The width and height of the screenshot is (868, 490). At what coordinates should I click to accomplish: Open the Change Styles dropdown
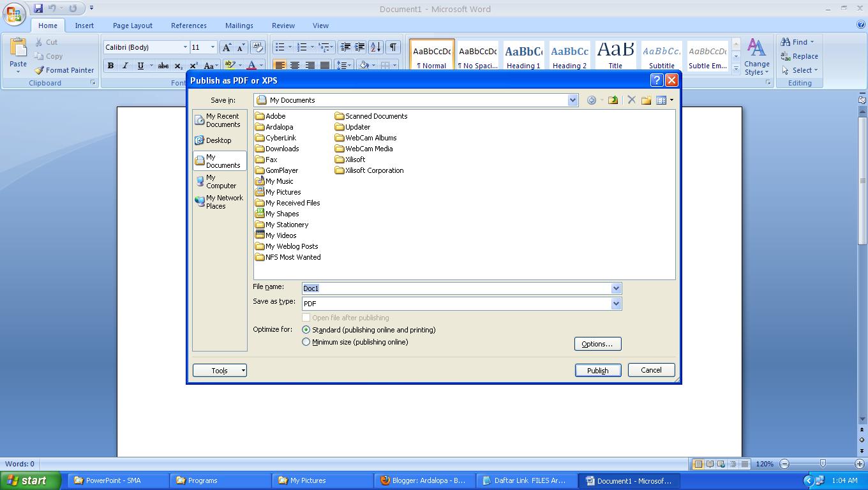tap(756, 56)
